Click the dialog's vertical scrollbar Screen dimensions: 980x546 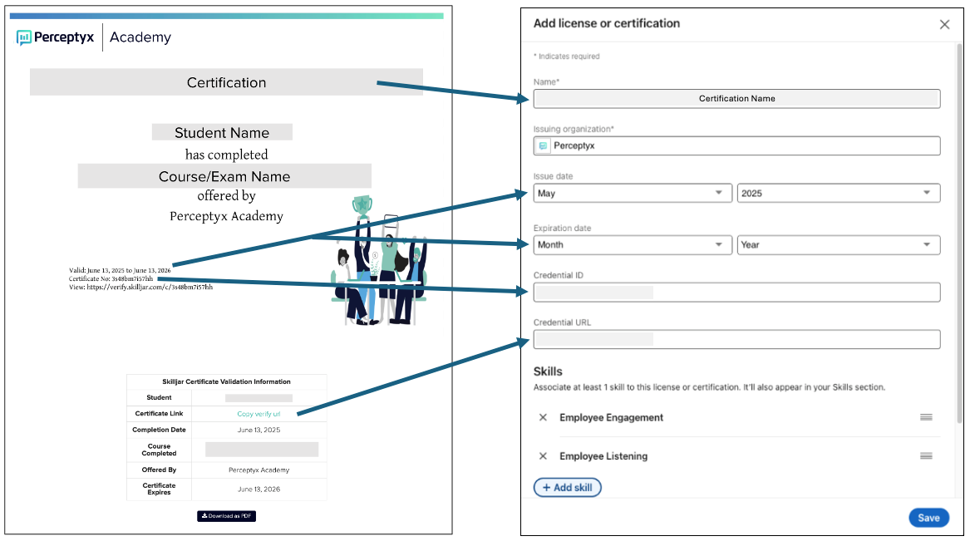point(959,233)
